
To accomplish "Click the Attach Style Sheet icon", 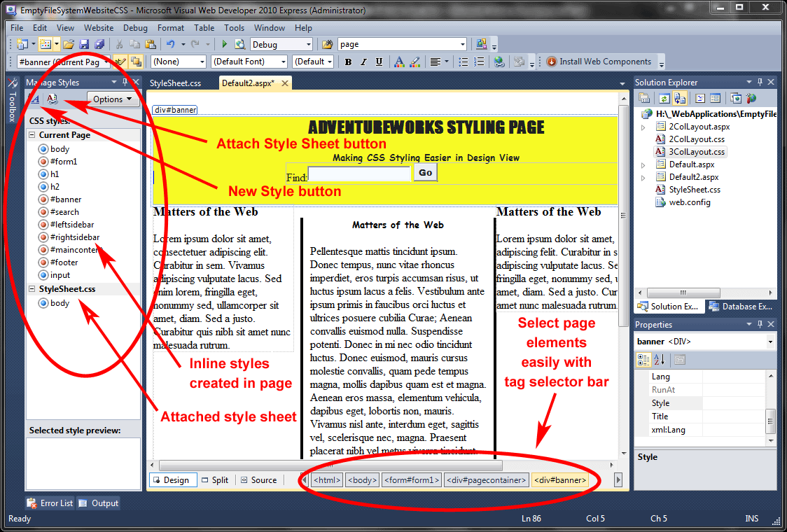I will tap(53, 99).
